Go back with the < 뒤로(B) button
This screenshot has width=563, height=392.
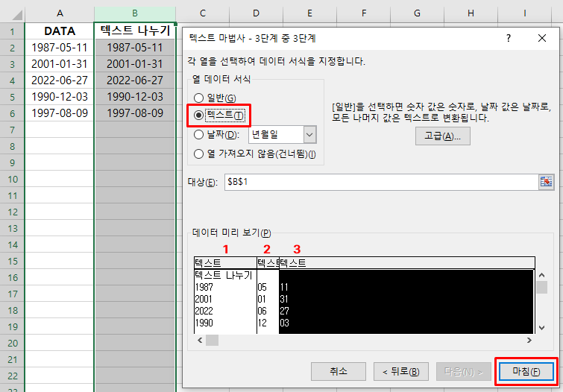tap(400, 371)
